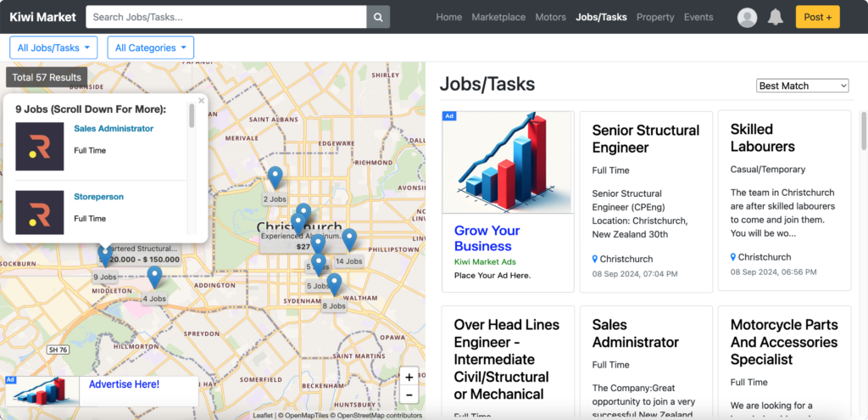Click the Total 57 Results label
This screenshot has width=868, height=420.
click(x=47, y=77)
